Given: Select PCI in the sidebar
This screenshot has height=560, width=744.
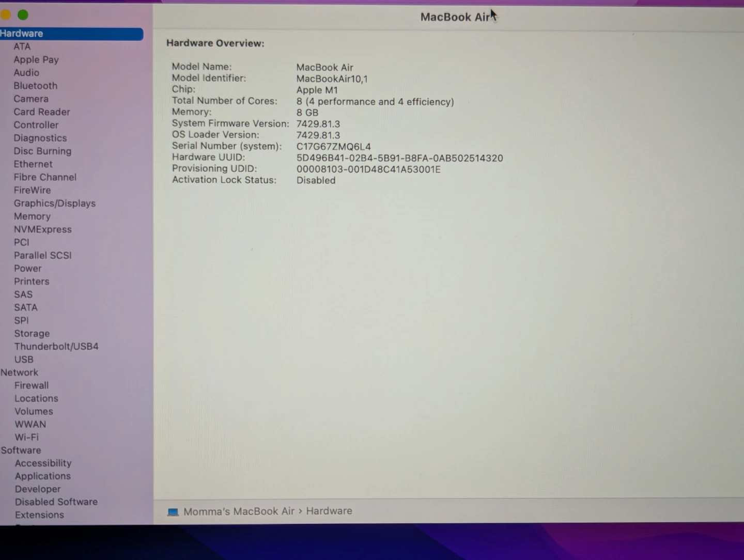Looking at the screenshot, I should tap(22, 242).
